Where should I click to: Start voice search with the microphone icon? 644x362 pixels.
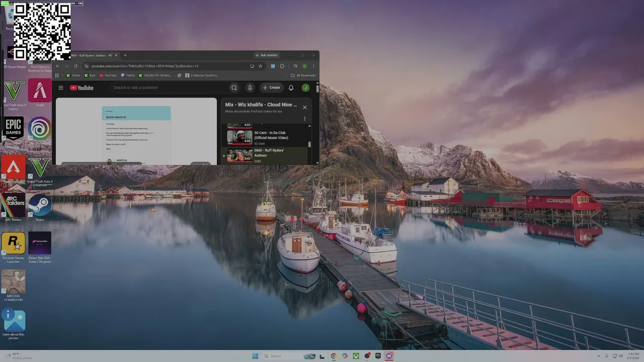tap(250, 87)
